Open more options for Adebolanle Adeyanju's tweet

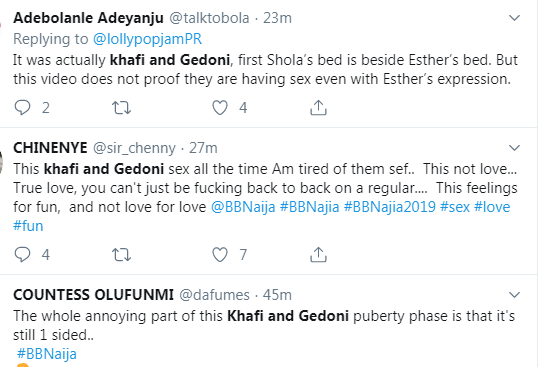click(514, 18)
